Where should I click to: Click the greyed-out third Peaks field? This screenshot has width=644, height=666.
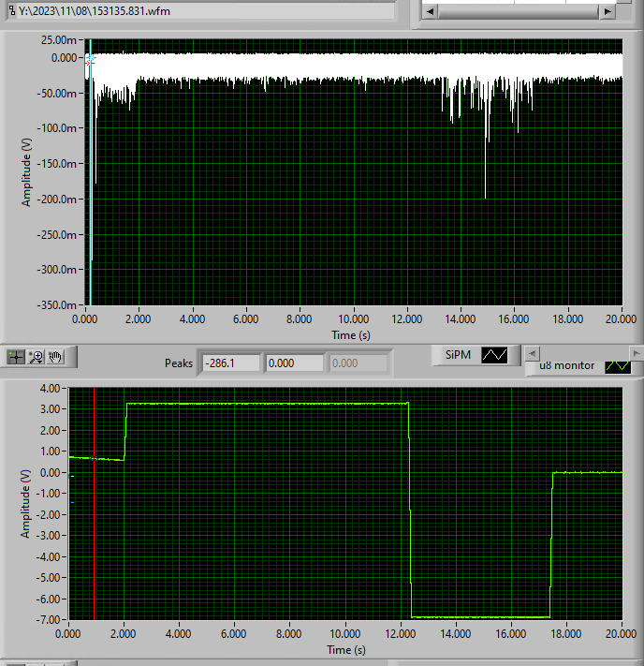[359, 363]
